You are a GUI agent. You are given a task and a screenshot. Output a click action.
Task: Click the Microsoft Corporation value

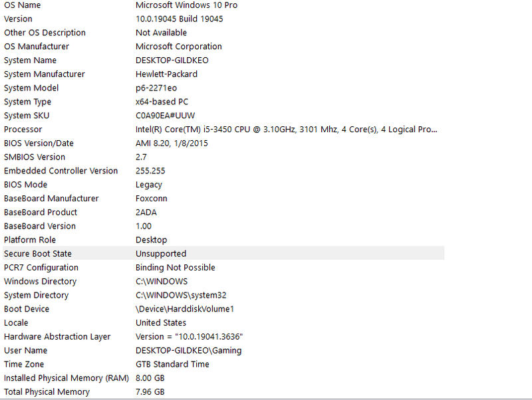tap(178, 47)
